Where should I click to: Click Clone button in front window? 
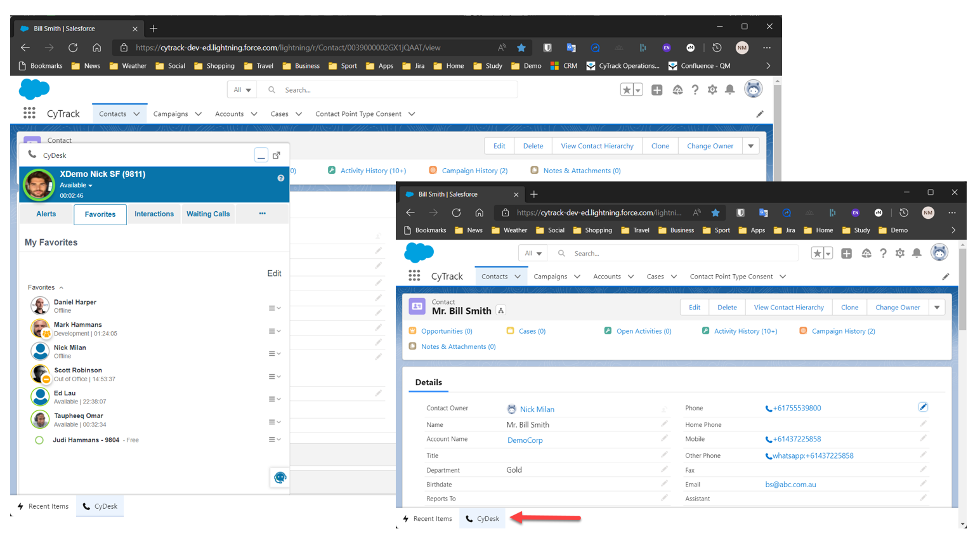tap(849, 307)
